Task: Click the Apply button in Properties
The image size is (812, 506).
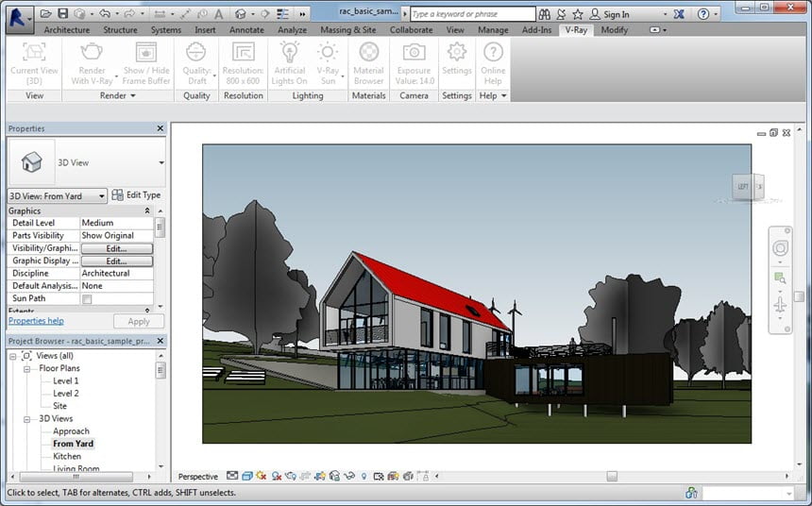Action: (138, 322)
